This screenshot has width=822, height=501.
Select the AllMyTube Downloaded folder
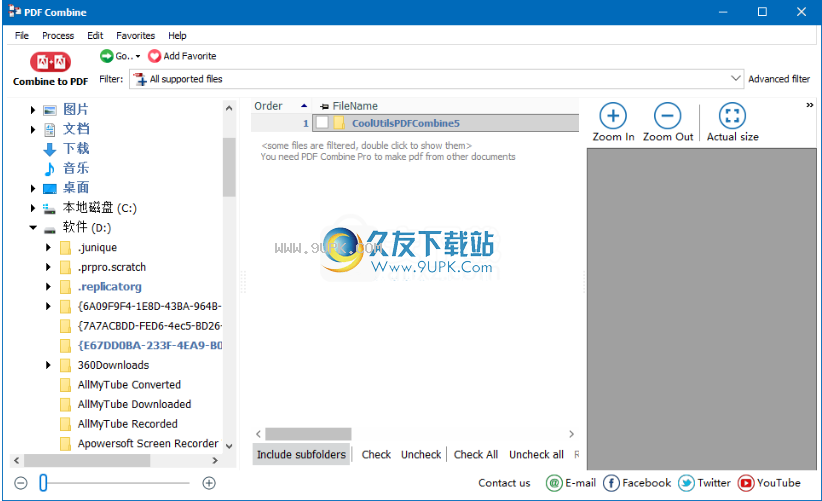click(134, 404)
